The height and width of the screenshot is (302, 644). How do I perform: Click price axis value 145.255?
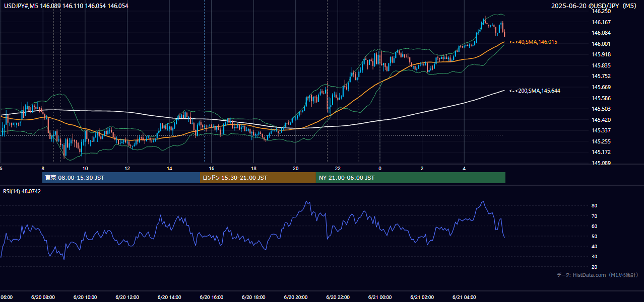601,141
